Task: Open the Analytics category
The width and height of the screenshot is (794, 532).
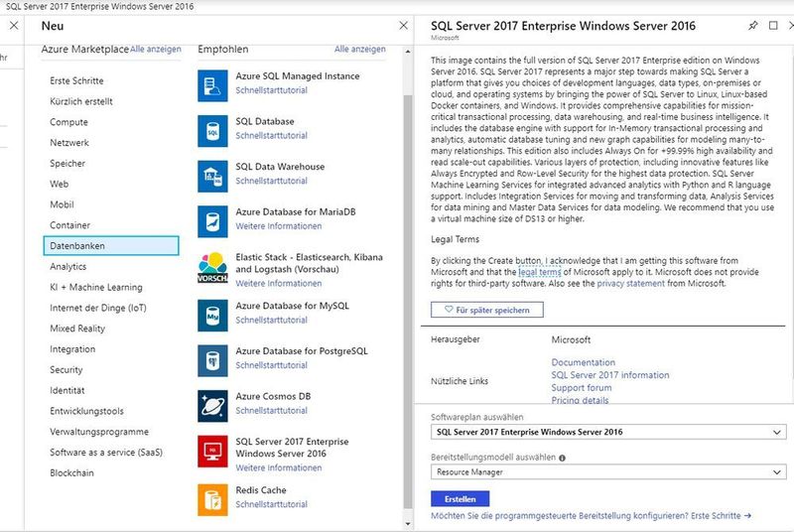Action: click(67, 266)
